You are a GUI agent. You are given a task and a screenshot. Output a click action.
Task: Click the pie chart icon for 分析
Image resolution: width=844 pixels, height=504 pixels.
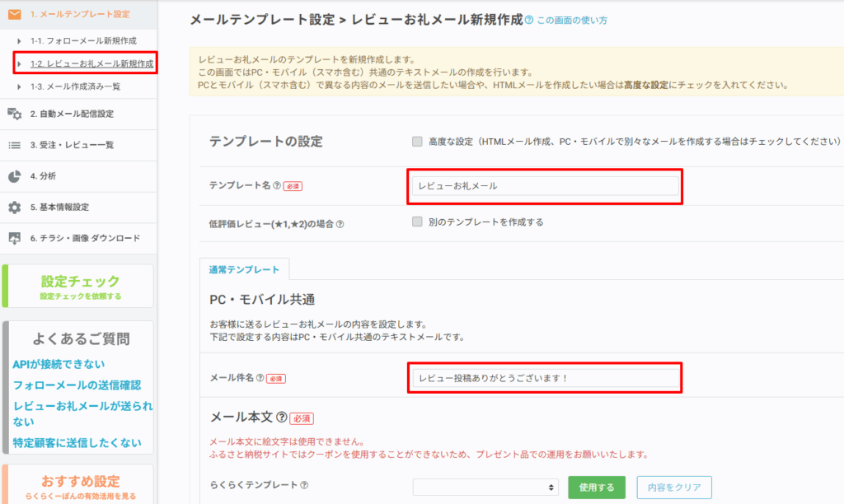pos(14,176)
